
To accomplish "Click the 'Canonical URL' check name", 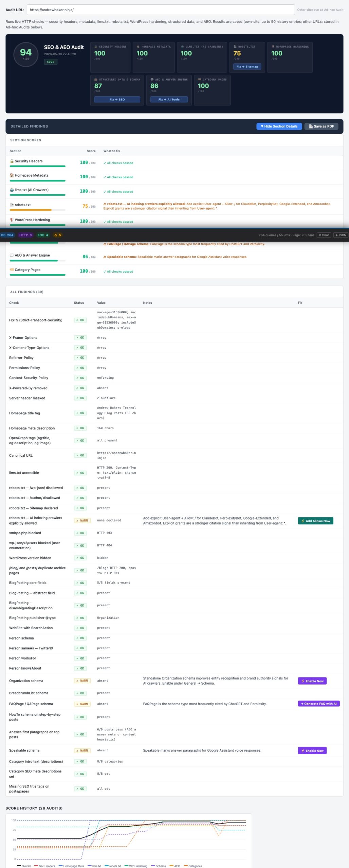I will [x=21, y=456].
